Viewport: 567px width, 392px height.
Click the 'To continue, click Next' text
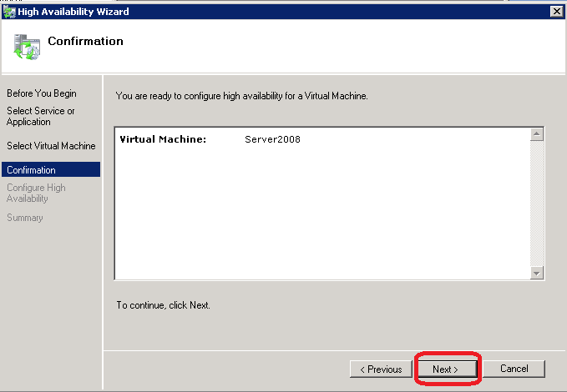163,305
